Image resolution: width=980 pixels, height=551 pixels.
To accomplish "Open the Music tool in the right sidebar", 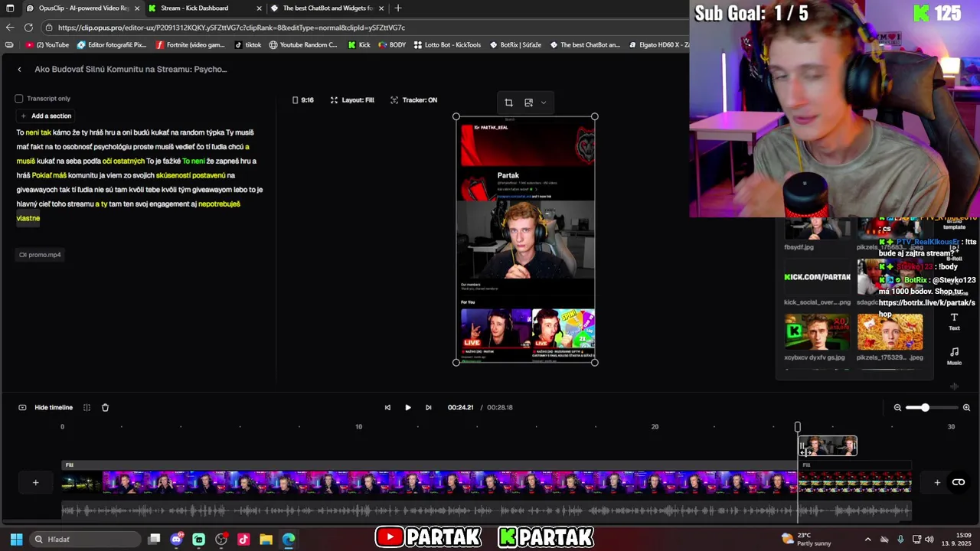I will click(954, 356).
